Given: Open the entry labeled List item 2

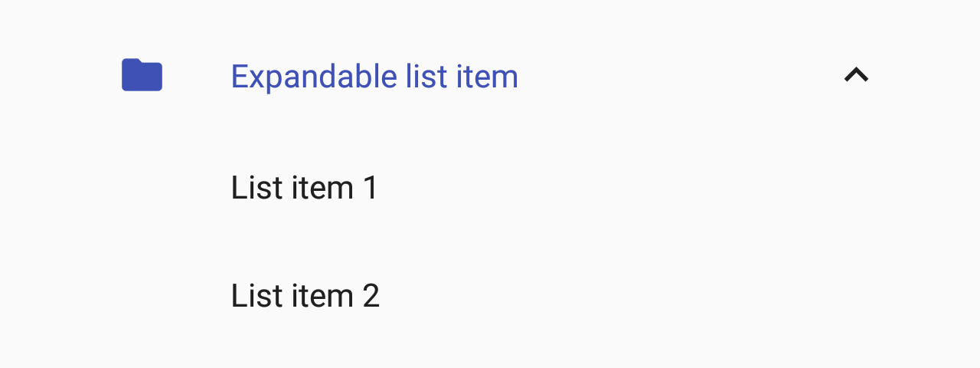Looking at the screenshot, I should pos(305,296).
